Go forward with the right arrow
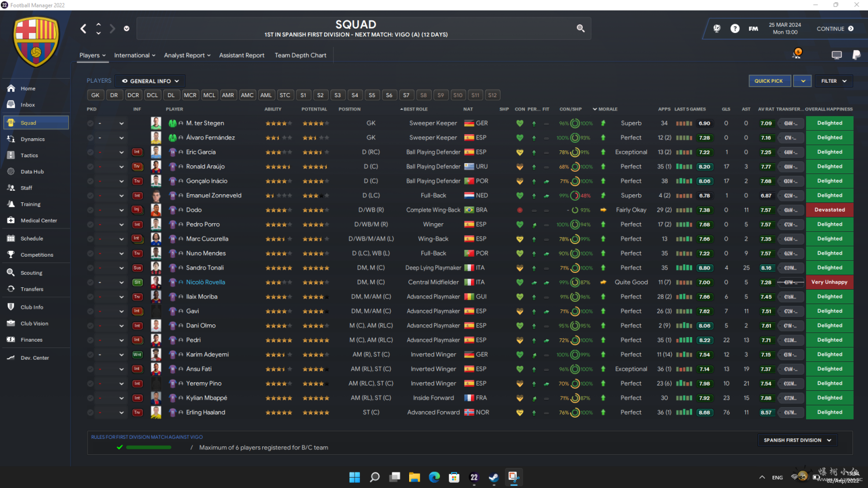 112,28
